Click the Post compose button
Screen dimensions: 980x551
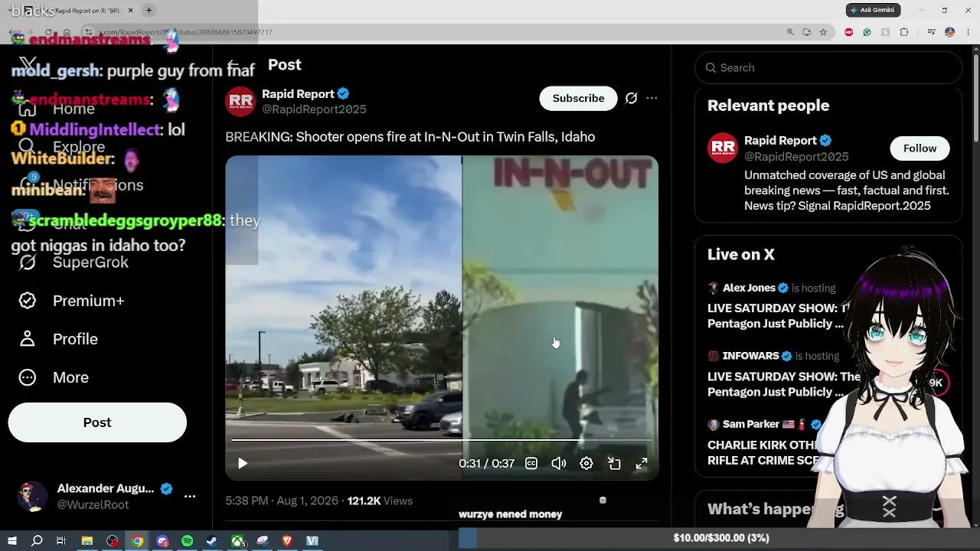[97, 422]
